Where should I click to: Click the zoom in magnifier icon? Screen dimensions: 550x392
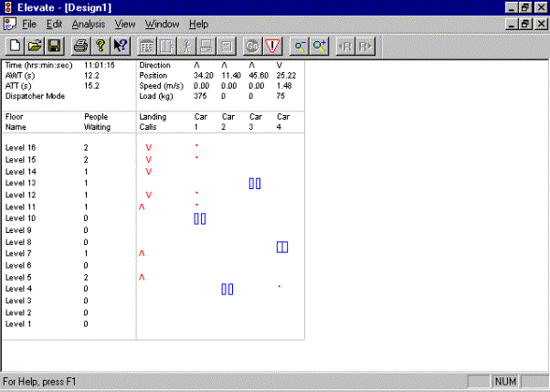tap(320, 45)
